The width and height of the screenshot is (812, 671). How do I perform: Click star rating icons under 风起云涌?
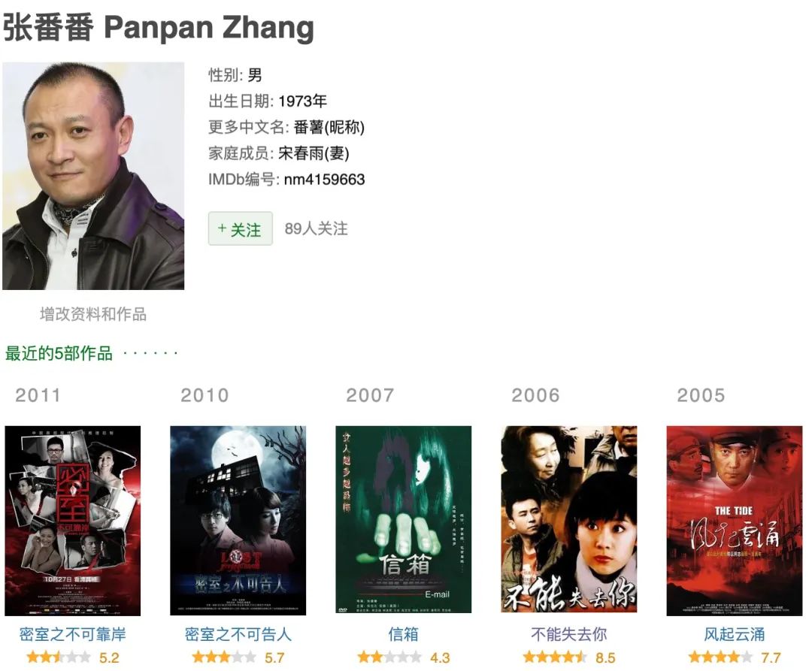720,657
